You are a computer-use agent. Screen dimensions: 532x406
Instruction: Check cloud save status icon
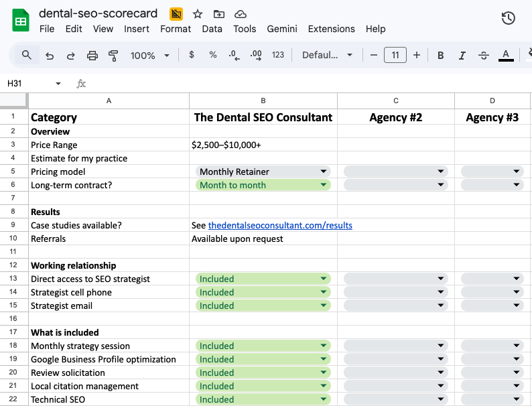click(241, 14)
